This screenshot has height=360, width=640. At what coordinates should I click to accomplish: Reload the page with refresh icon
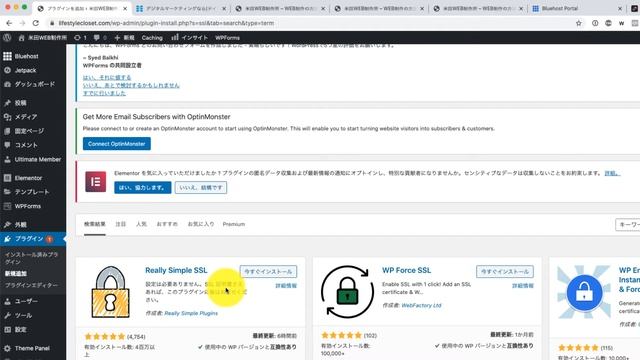click(36, 23)
